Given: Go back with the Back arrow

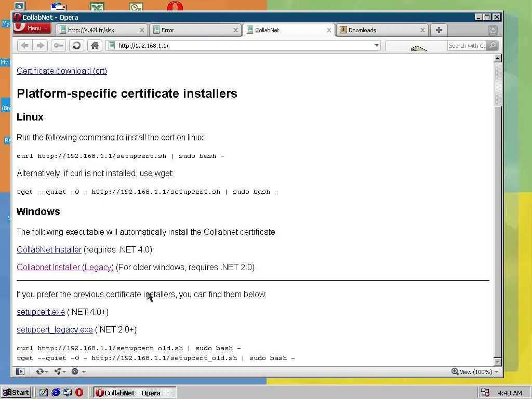Looking at the screenshot, I should (24, 46).
